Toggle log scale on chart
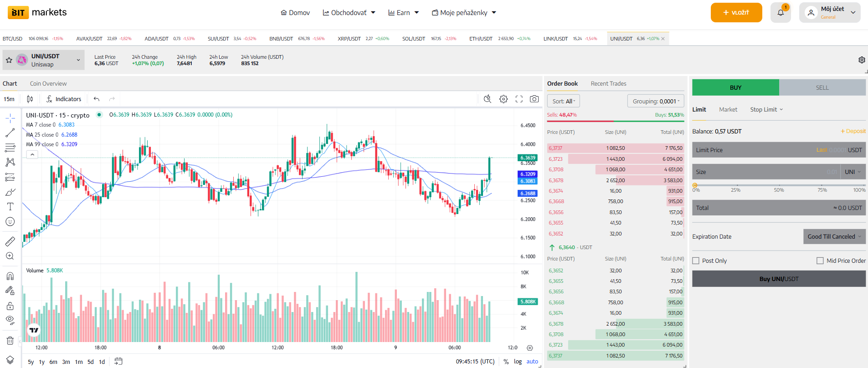This screenshot has height=368, width=868. pyautogui.click(x=518, y=362)
